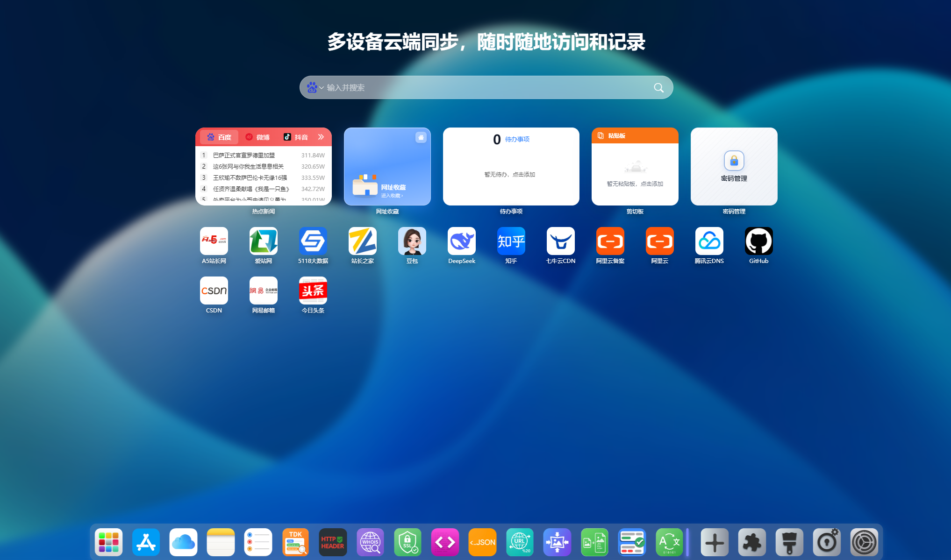The width and height of the screenshot is (951, 560).
Task: Launch the WHOIS lookup tool in dock
Action: [370, 542]
